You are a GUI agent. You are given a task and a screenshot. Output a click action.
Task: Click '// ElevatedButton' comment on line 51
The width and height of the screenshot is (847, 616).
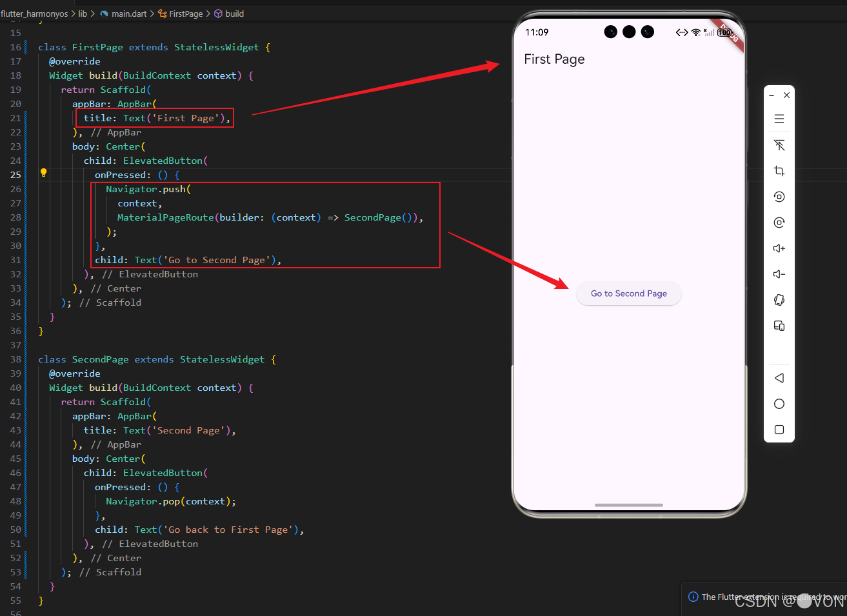150,544
